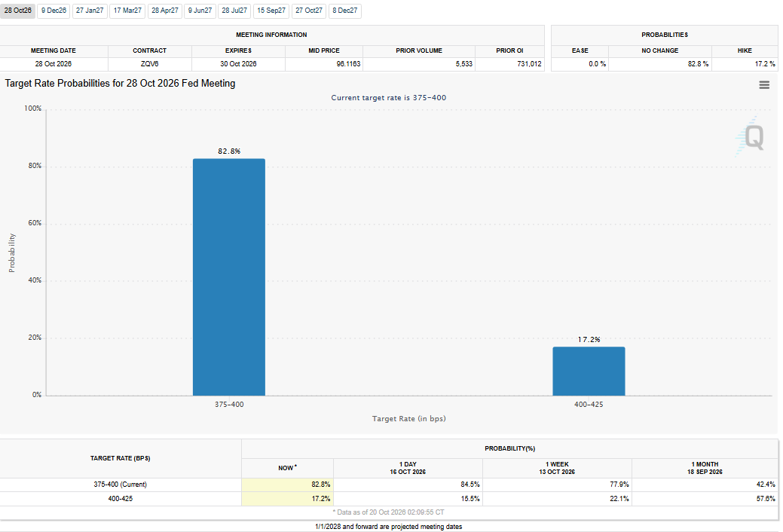The width and height of the screenshot is (783, 532).
Task: Click the Hike probability 17.2 % cell
Action: pyautogui.click(x=745, y=64)
